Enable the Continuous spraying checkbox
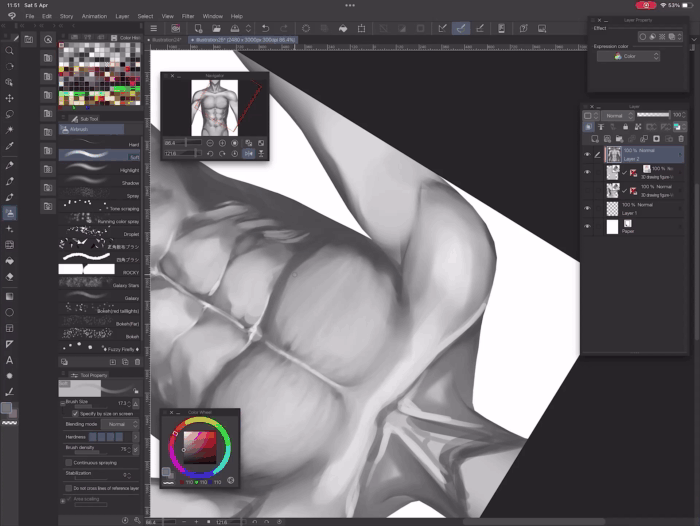The height and width of the screenshot is (526, 700). (68, 462)
